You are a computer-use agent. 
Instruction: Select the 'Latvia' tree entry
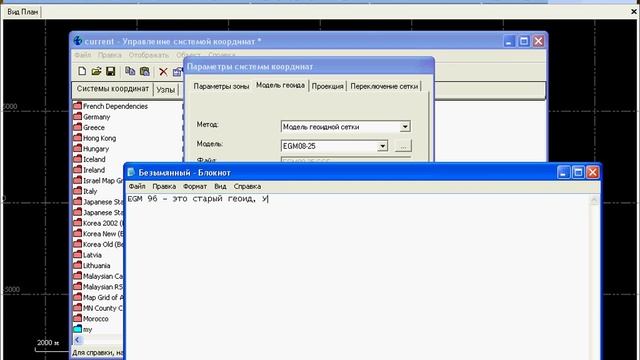click(92, 255)
